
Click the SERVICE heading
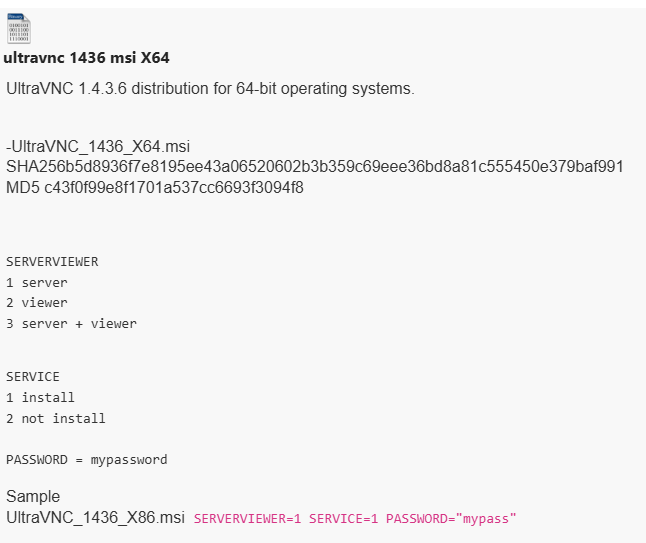(x=33, y=377)
